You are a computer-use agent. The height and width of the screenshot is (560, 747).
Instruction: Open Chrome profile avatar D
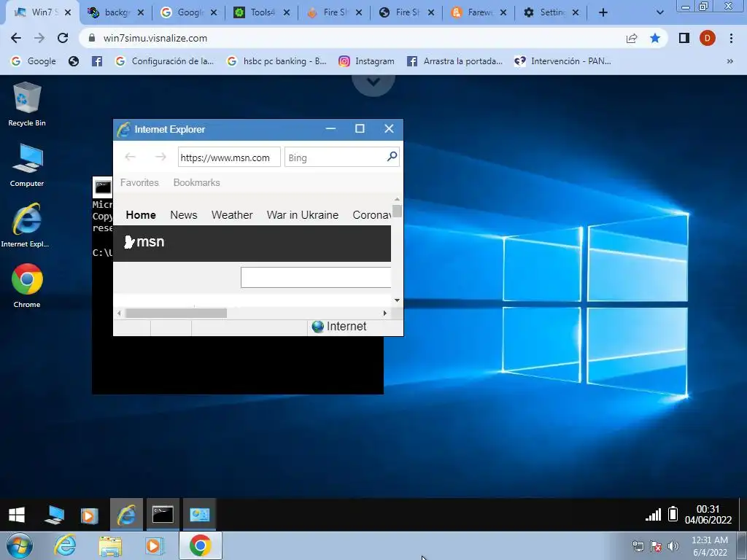pyautogui.click(x=708, y=38)
